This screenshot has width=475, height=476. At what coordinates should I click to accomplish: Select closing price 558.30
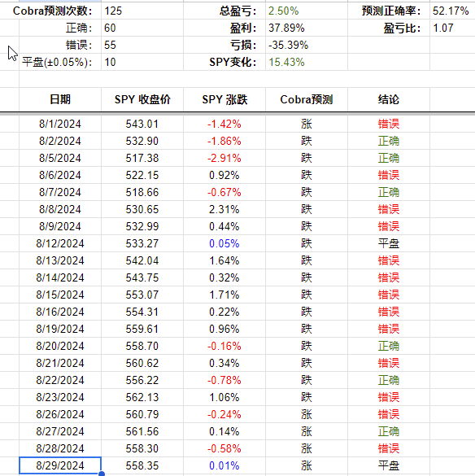142,448
